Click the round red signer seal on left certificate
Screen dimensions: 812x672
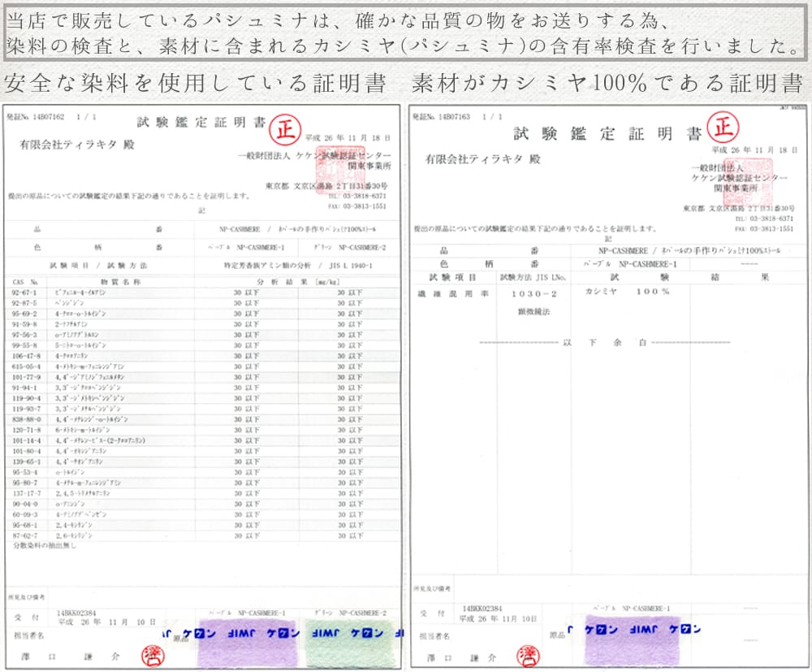[x=153, y=656]
